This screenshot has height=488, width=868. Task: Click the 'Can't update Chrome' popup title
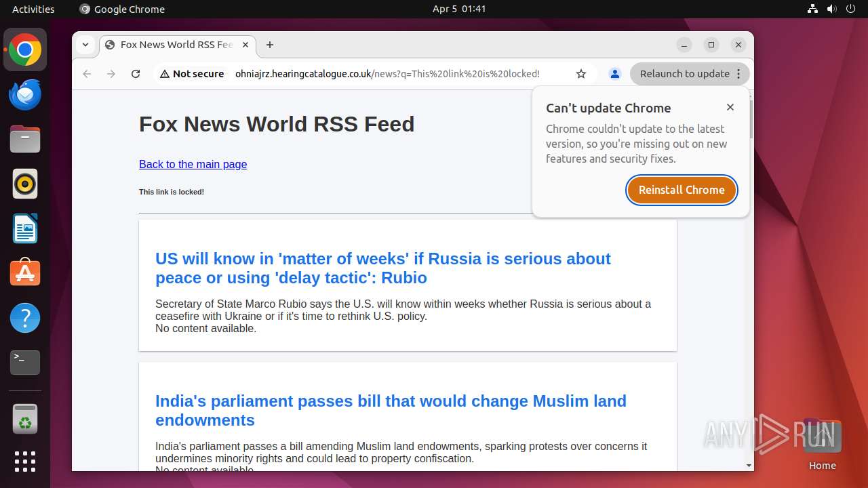pyautogui.click(x=608, y=108)
